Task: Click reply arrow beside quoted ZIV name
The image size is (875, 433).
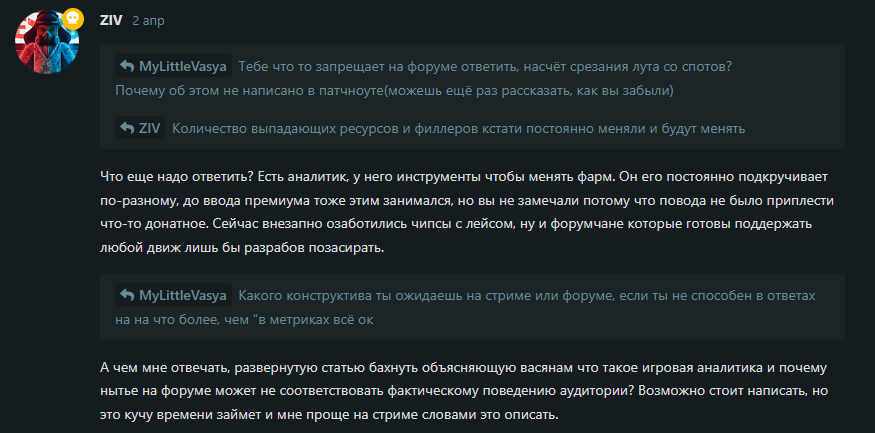Action: [127, 128]
